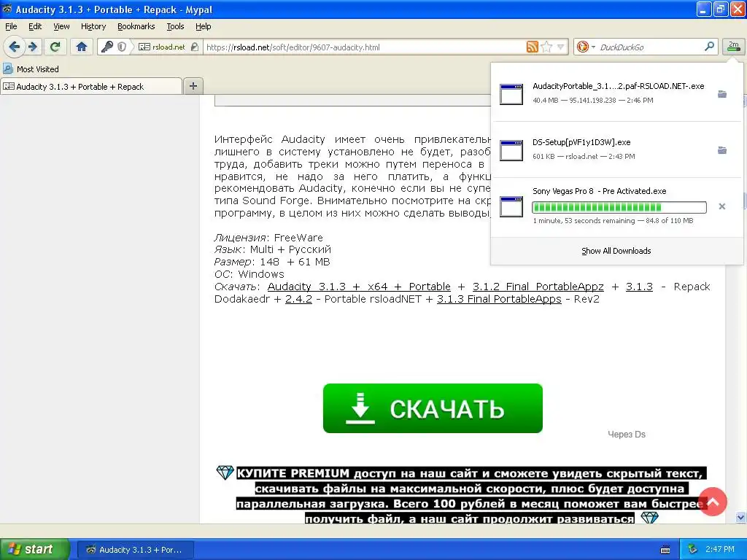
Task: Click the RSS feed icon in the address bar
Action: [x=532, y=47]
